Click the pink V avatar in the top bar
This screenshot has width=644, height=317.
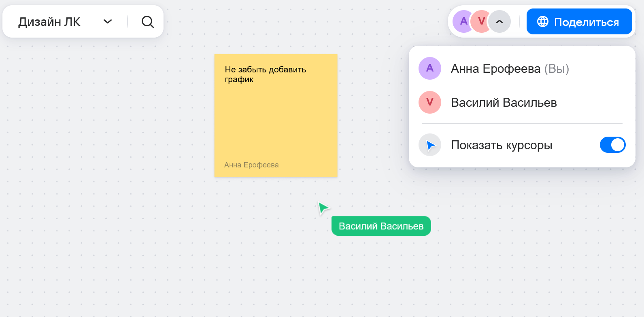click(481, 21)
